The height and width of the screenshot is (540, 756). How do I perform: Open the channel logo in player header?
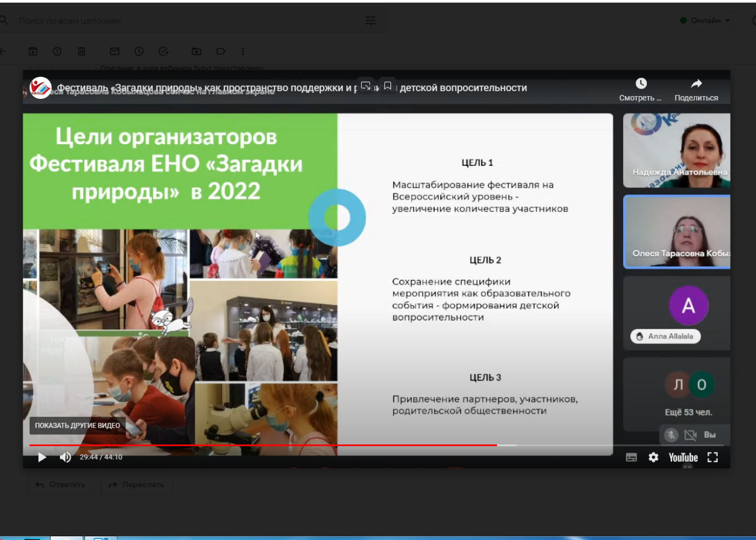click(x=40, y=87)
